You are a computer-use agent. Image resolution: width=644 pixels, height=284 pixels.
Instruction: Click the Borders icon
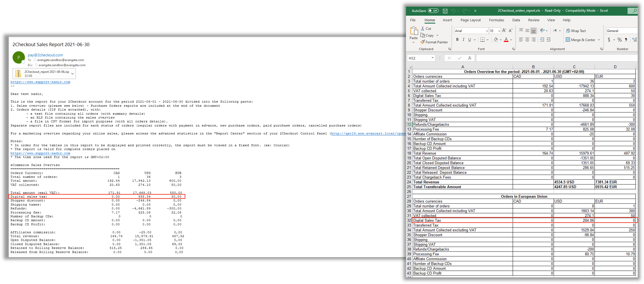[x=482, y=40]
